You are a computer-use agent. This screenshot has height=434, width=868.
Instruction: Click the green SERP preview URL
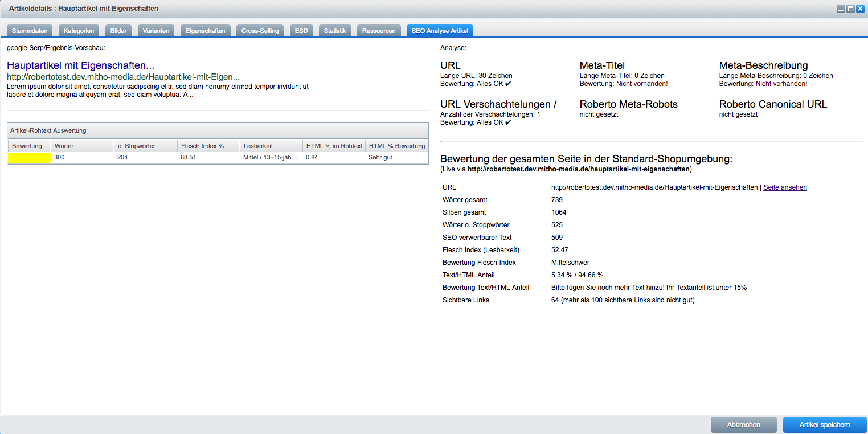coord(123,77)
